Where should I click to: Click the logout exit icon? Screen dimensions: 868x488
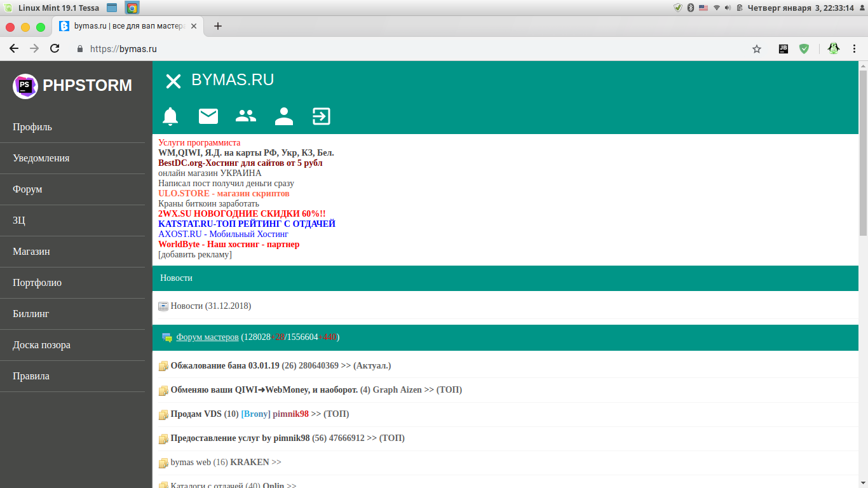tap(322, 116)
